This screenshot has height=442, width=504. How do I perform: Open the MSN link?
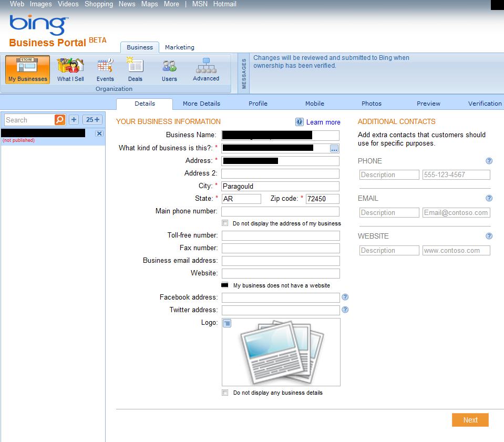tap(200, 4)
